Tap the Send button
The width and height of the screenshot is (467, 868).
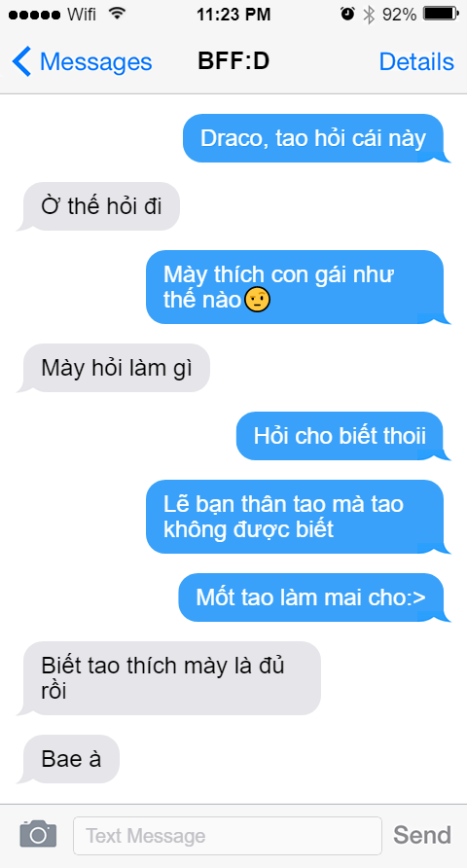coord(422,835)
